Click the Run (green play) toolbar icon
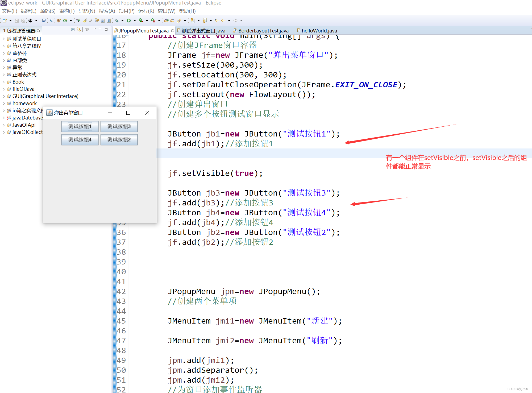The height and width of the screenshot is (393, 532). coord(129,20)
